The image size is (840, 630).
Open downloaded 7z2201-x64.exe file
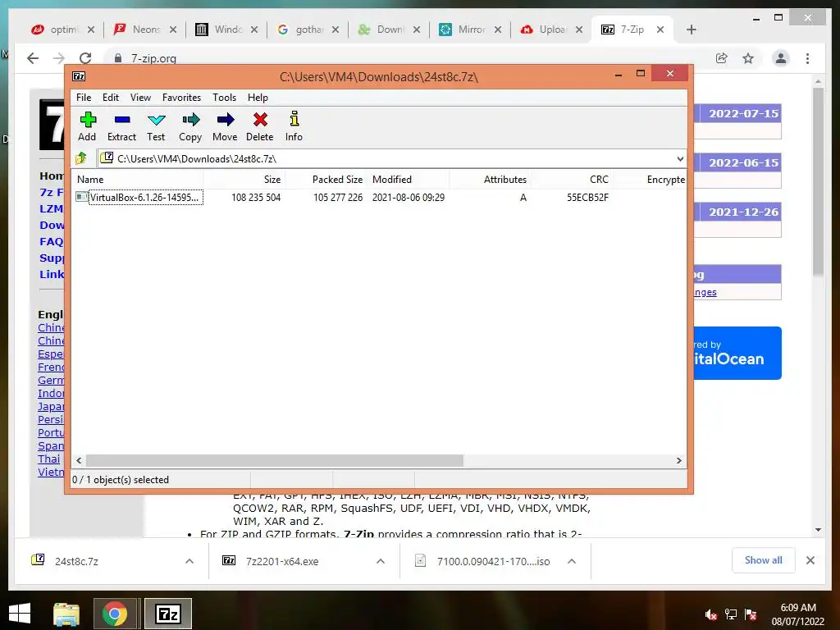point(282,561)
